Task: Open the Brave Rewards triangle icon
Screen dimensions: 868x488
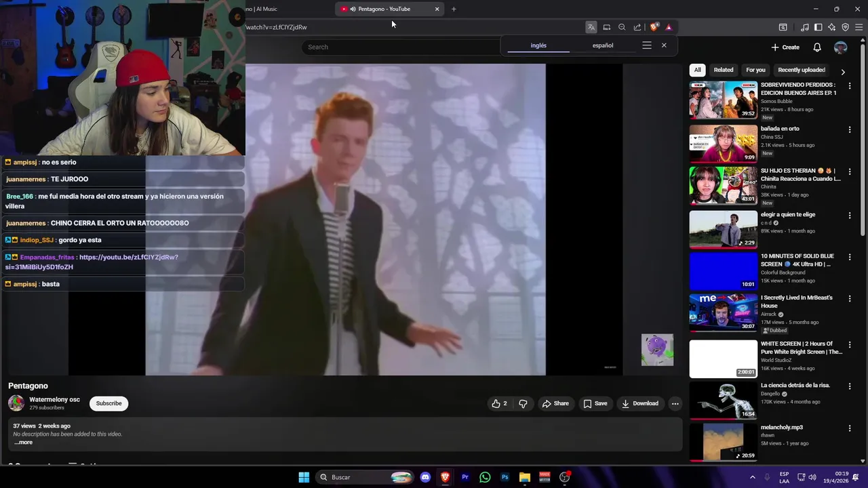Action: tap(669, 27)
